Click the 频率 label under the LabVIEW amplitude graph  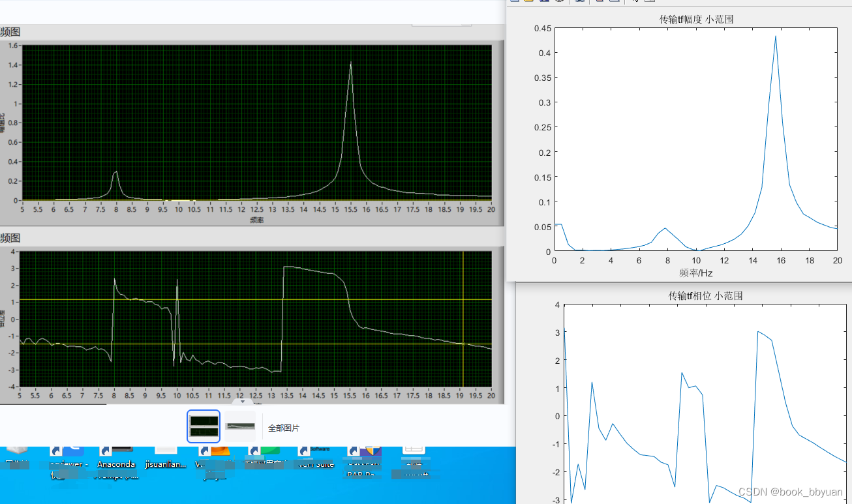(x=256, y=220)
